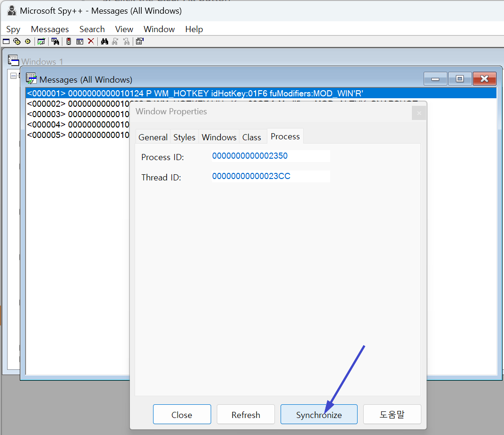Click Thread ID link 00000000000023CC
The image size is (504, 435).
click(x=251, y=176)
